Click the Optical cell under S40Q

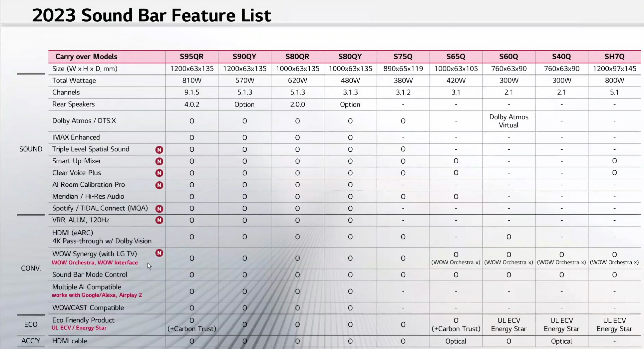click(x=561, y=341)
